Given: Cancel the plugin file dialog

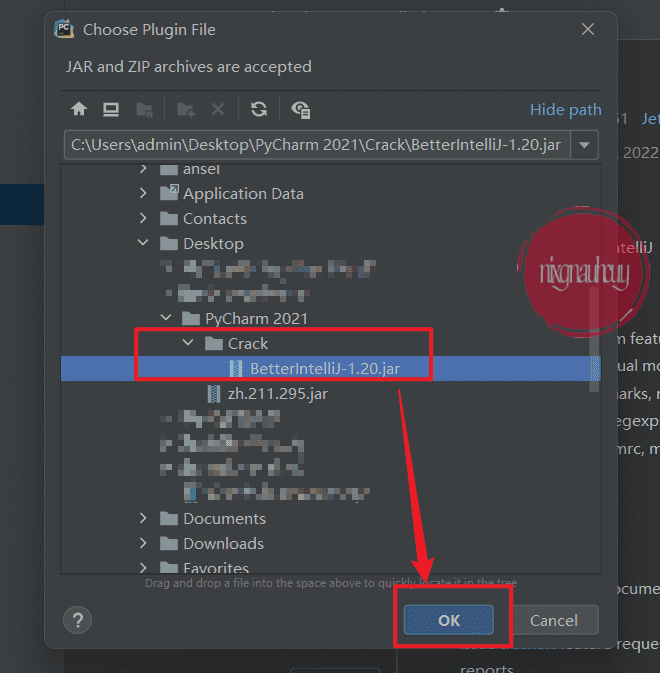Looking at the screenshot, I should [554, 620].
